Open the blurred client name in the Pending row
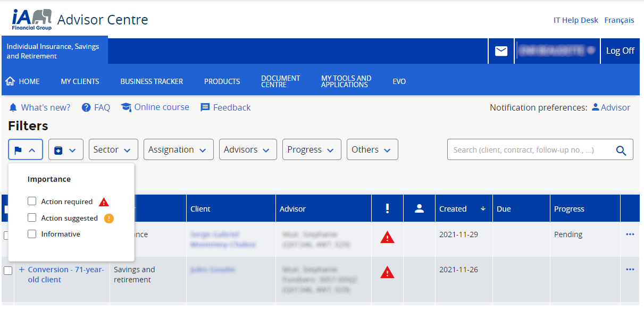Image resolution: width=644 pixels, height=319 pixels. tap(223, 239)
